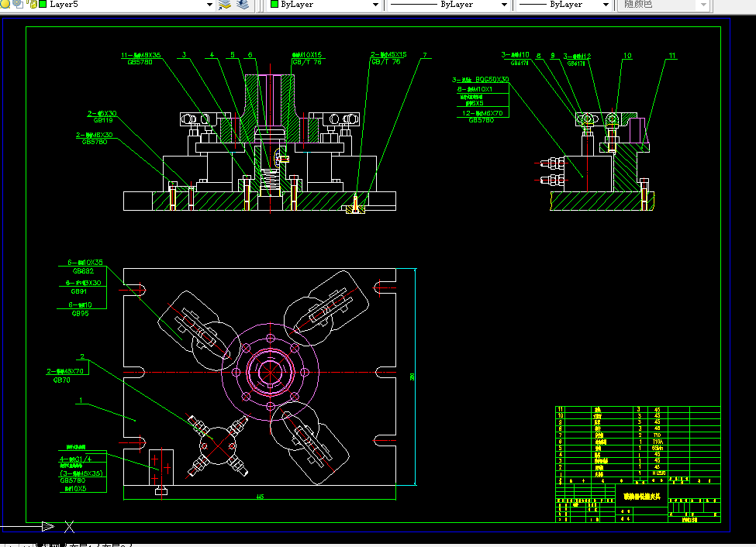This screenshot has width=756, height=547.
Task: Click the part balloon number 7 label
Action: click(425, 55)
